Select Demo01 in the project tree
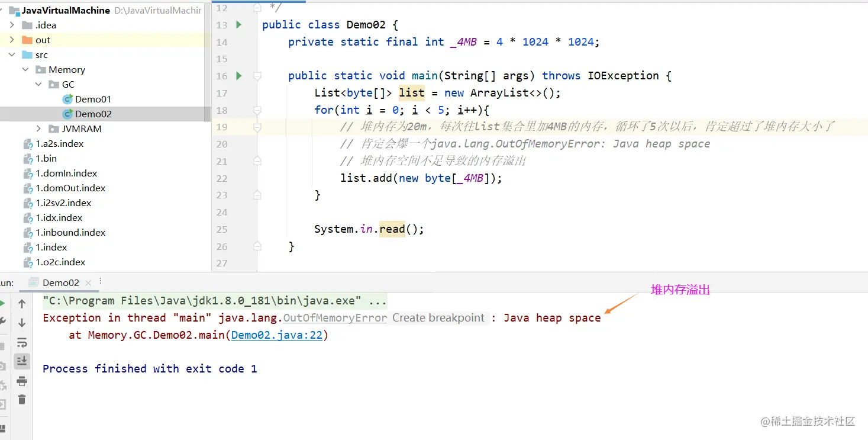The width and height of the screenshot is (868, 440). (93, 99)
